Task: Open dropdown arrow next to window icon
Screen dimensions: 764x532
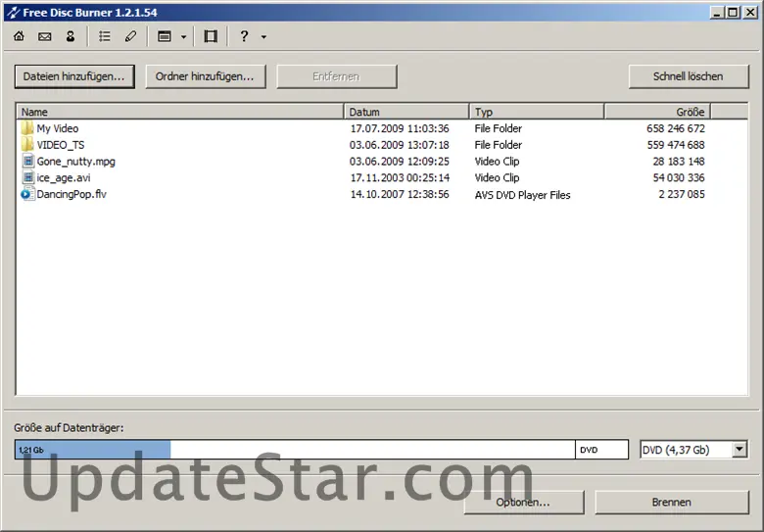Action: tap(184, 37)
